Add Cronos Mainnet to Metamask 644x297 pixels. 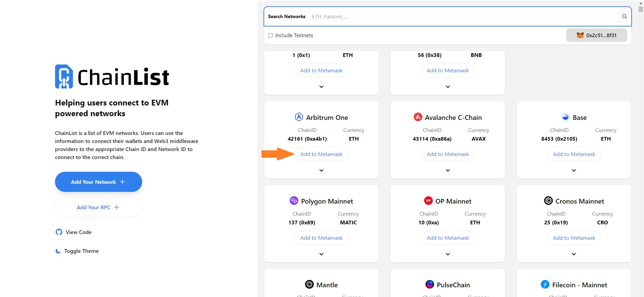point(574,238)
